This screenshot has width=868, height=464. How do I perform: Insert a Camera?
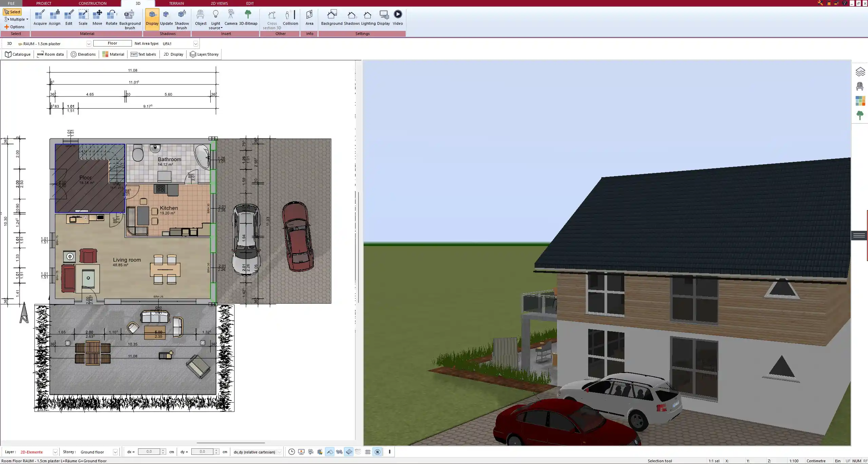click(231, 18)
